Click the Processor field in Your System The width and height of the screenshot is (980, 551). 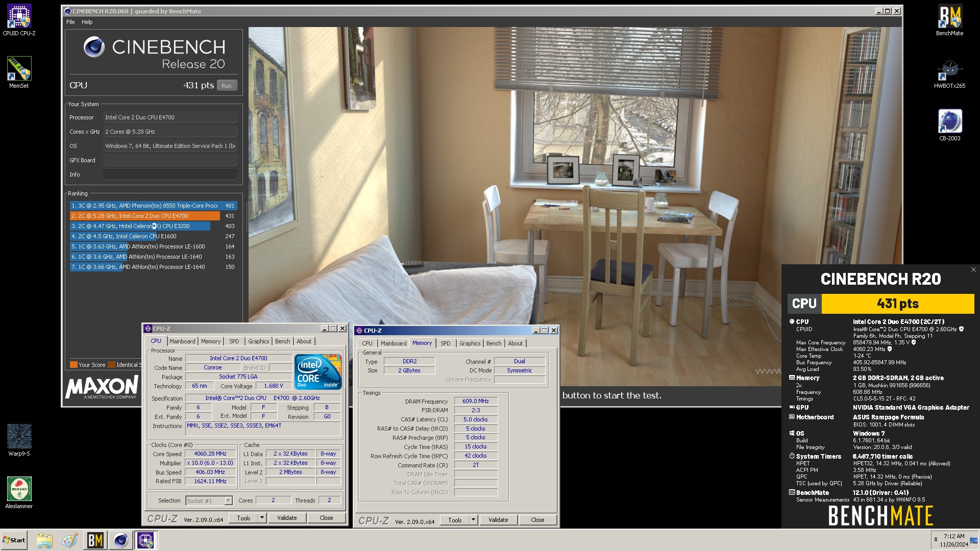click(x=170, y=117)
